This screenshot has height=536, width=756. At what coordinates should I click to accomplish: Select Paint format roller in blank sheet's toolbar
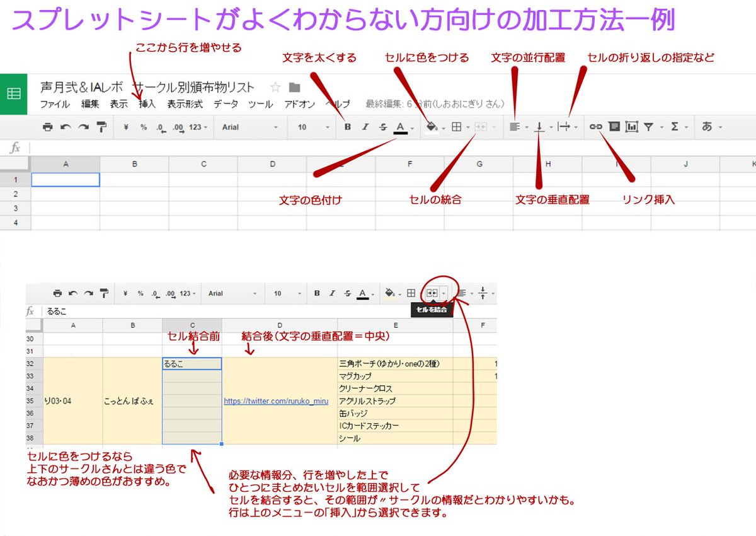(x=101, y=127)
